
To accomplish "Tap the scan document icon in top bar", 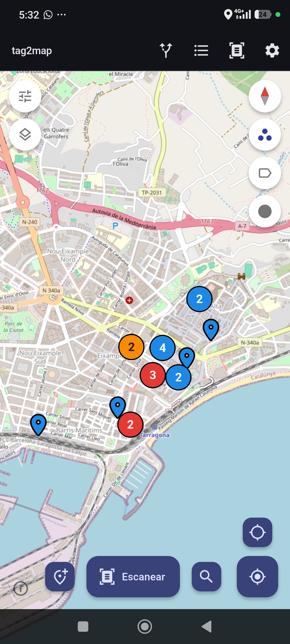I will (x=237, y=50).
